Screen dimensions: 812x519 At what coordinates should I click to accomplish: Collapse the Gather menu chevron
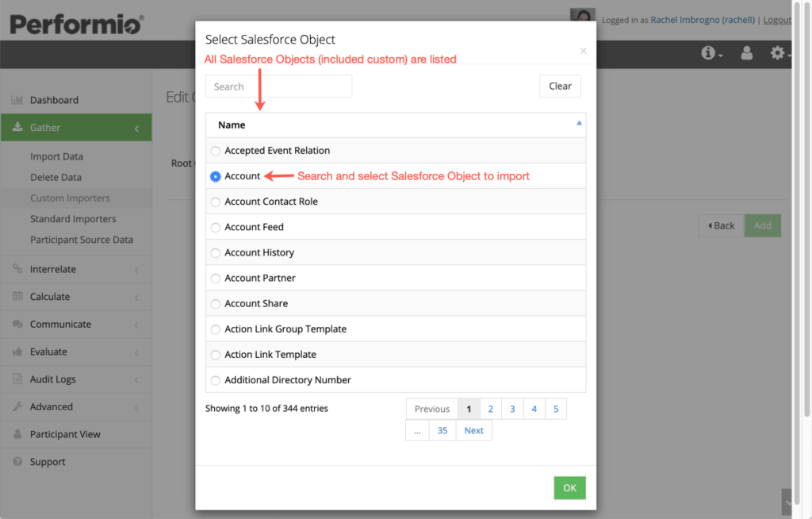pyautogui.click(x=136, y=128)
